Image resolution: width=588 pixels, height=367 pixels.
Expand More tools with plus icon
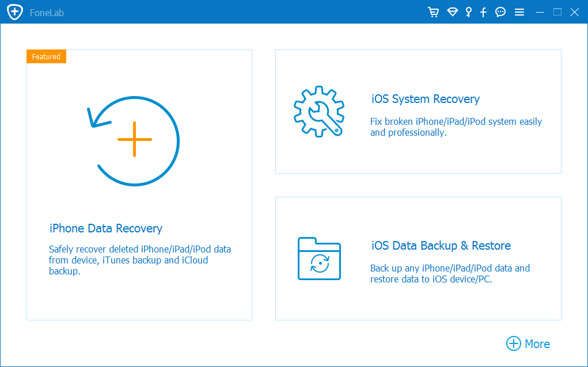coord(528,343)
